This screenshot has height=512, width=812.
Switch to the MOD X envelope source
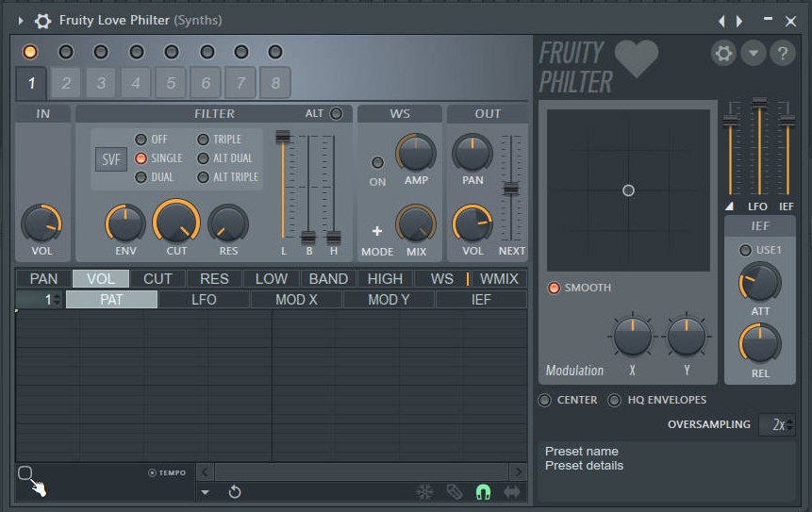pyautogui.click(x=296, y=300)
